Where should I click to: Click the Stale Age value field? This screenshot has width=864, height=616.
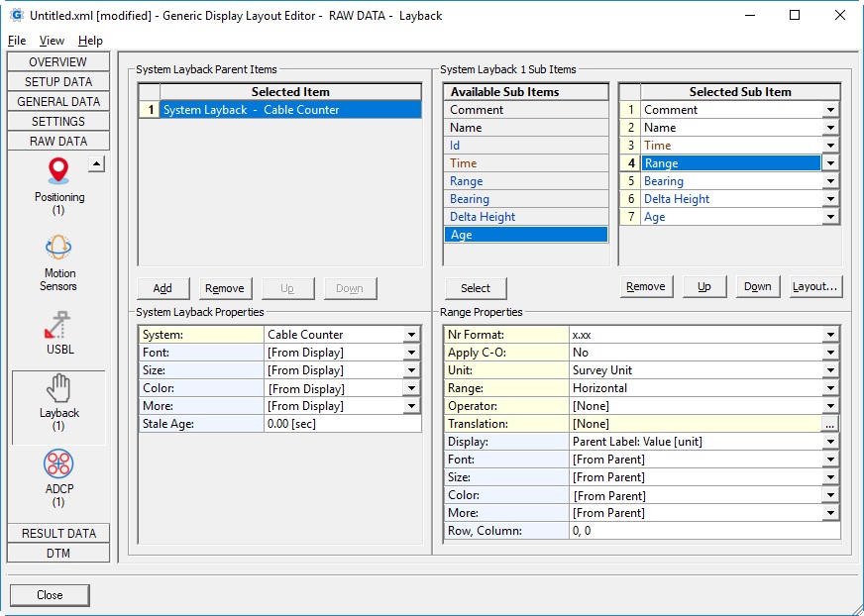[342, 424]
